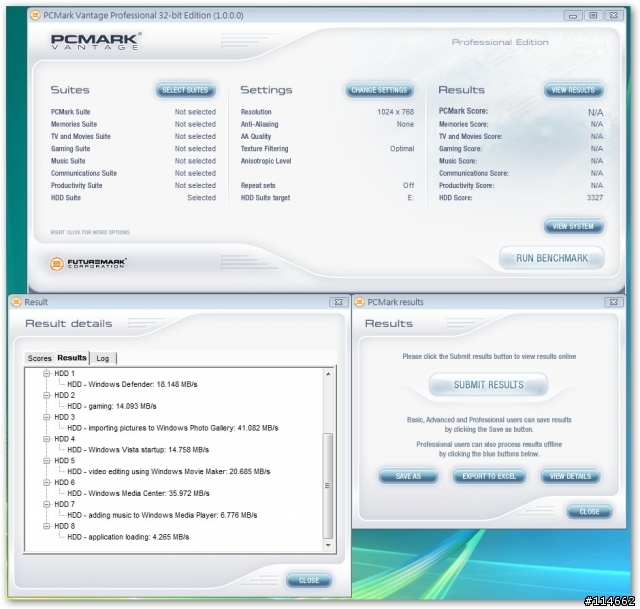This screenshot has width=640, height=609.
Task: Switch to the Scores tab
Action: [40, 358]
